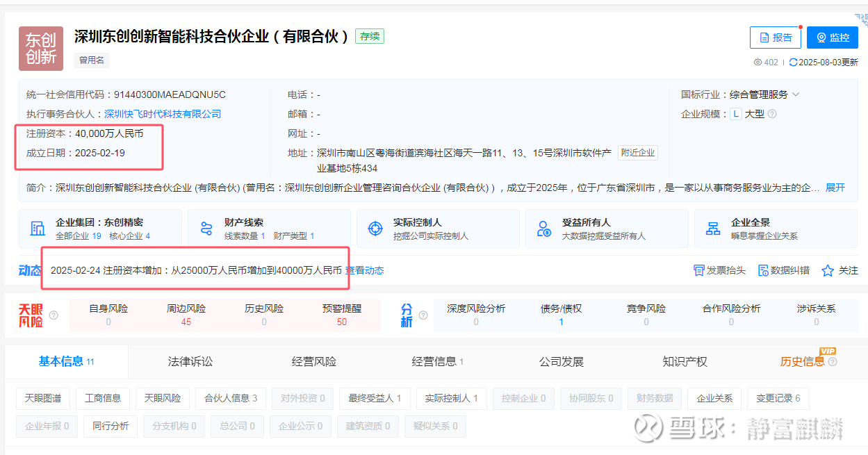The image size is (868, 455).
Task: Expand the company intro with 展开
Action: point(835,188)
